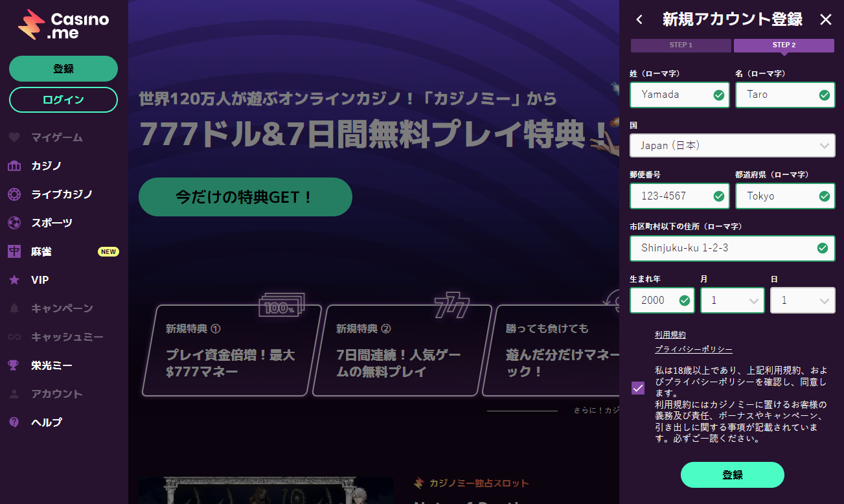
Task: Click the 777 icon on second card
Action: pyautogui.click(x=451, y=306)
